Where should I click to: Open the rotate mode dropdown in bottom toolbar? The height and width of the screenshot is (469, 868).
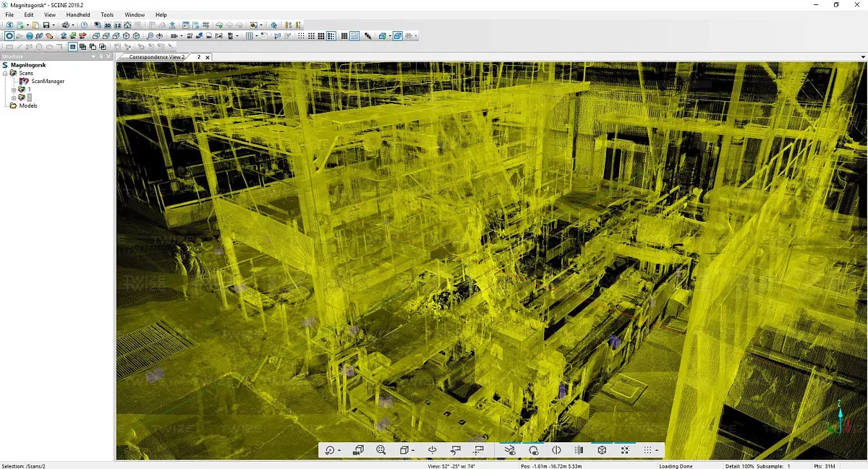click(x=339, y=451)
